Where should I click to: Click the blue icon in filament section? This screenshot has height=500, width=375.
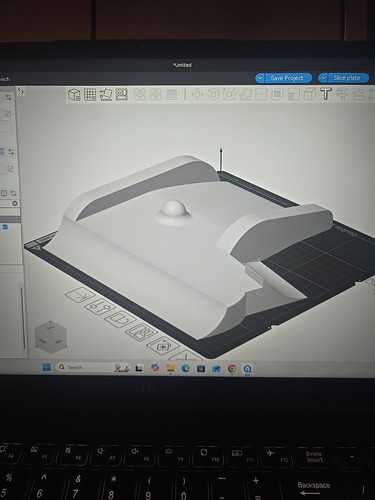pos(2,152)
